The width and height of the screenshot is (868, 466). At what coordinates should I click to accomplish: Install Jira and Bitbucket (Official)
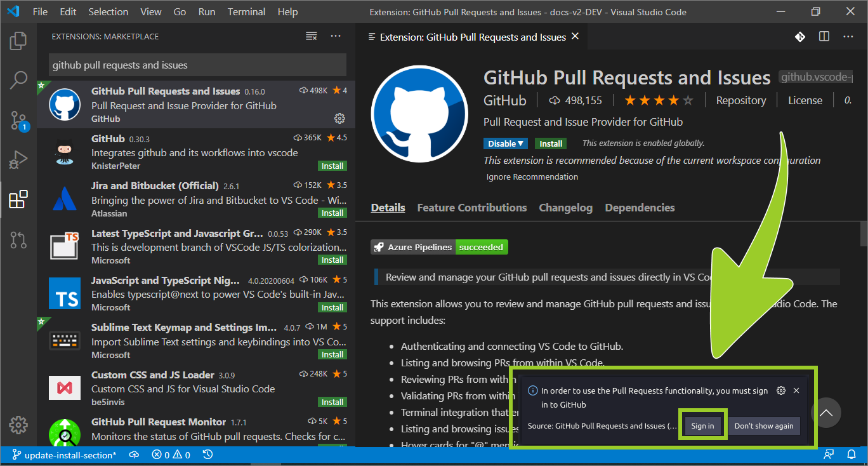332,213
